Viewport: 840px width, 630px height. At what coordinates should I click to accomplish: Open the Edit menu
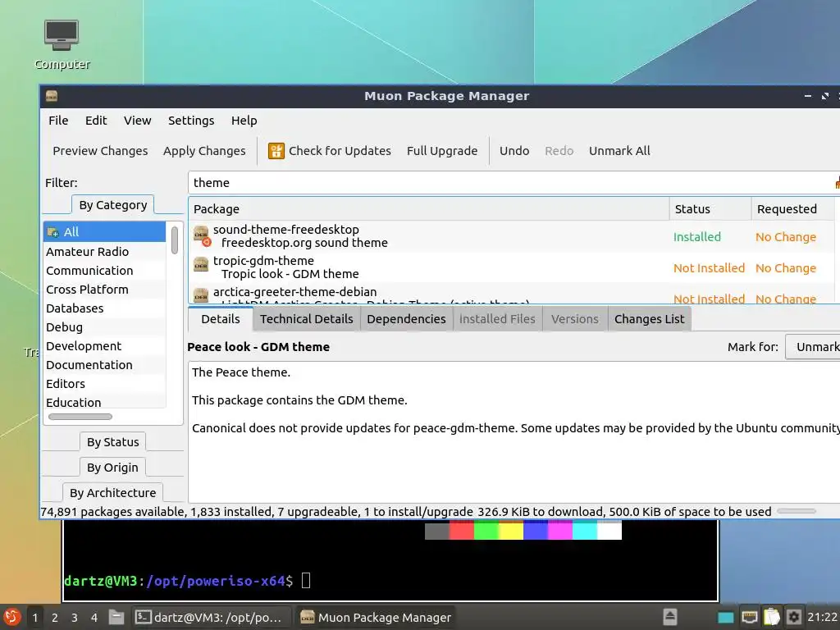click(x=96, y=121)
